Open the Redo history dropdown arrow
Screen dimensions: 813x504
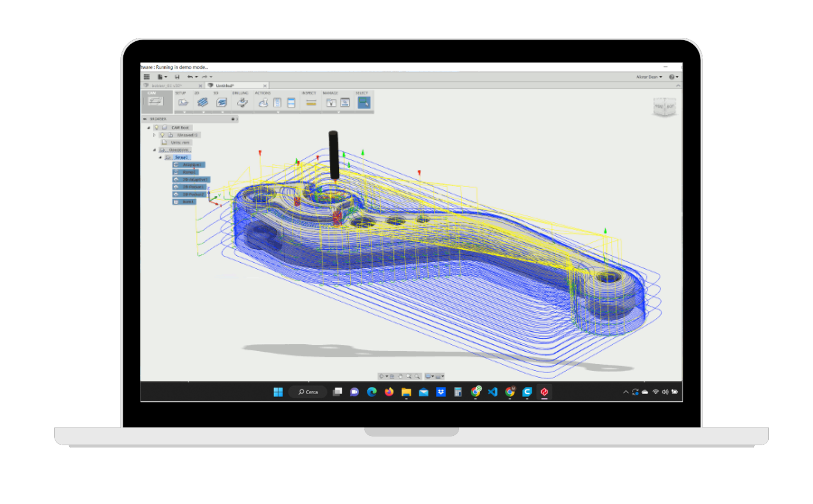tap(211, 77)
